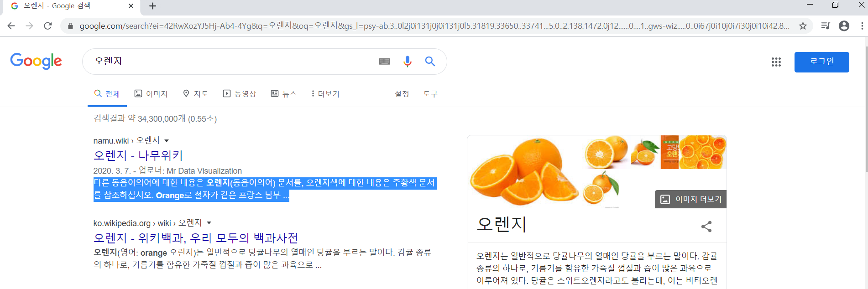Open the on-screen keyboard input tool

click(385, 62)
